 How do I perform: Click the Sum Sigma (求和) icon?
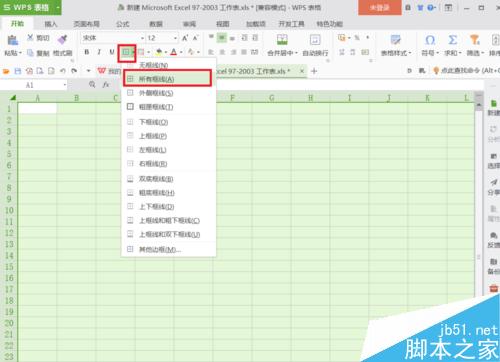point(452,40)
